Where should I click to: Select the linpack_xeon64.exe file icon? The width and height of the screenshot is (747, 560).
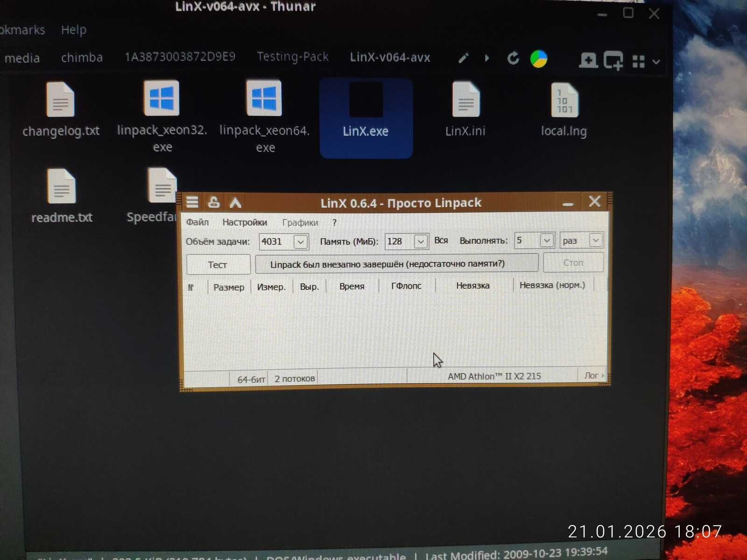[x=264, y=98]
